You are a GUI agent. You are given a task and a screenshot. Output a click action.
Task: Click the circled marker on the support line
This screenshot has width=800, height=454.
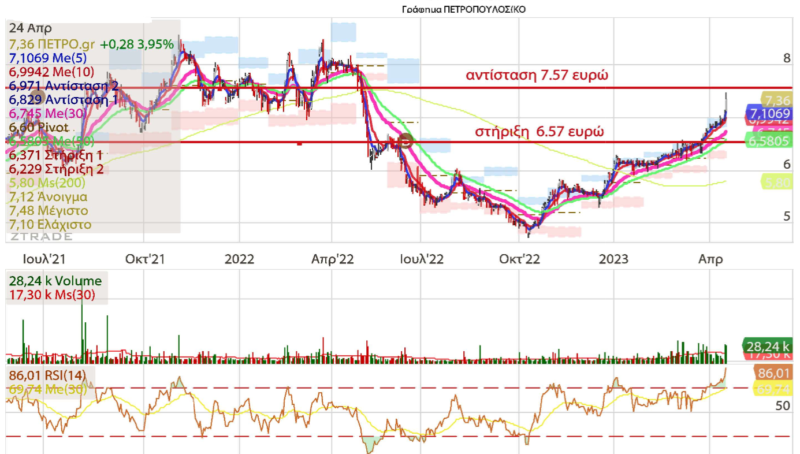406,142
